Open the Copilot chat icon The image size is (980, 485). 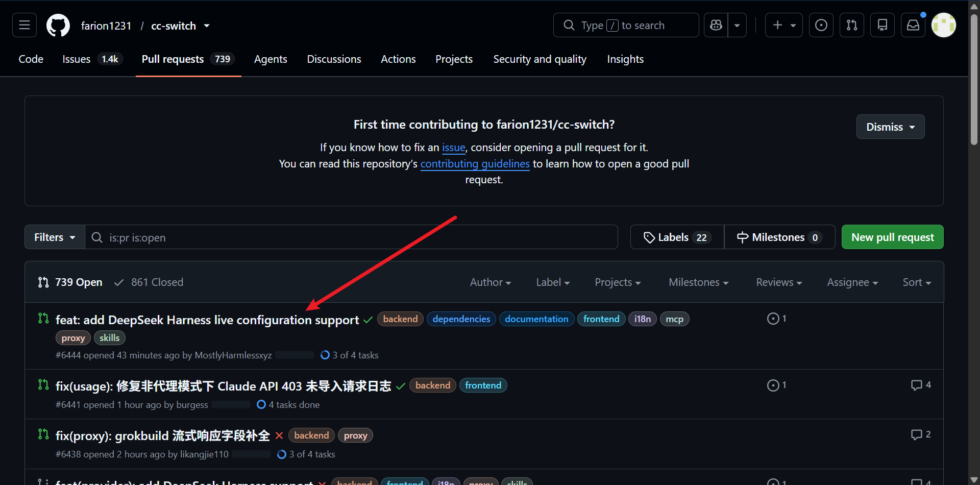[x=716, y=25]
